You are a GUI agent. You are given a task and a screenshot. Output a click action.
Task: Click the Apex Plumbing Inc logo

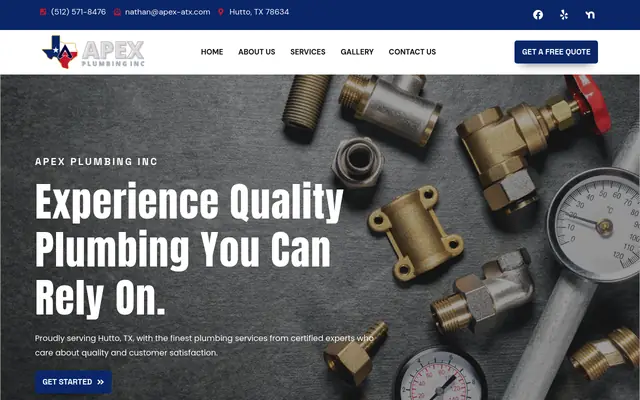(93, 52)
